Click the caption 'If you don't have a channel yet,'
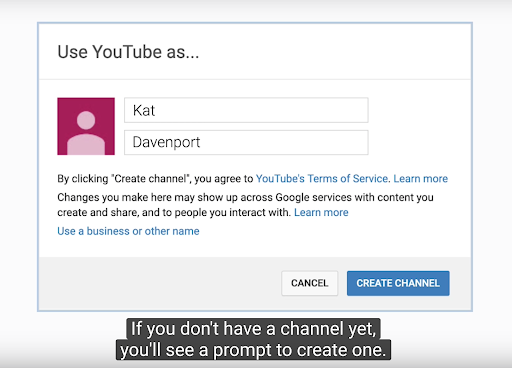The image size is (512, 368). pos(253,329)
